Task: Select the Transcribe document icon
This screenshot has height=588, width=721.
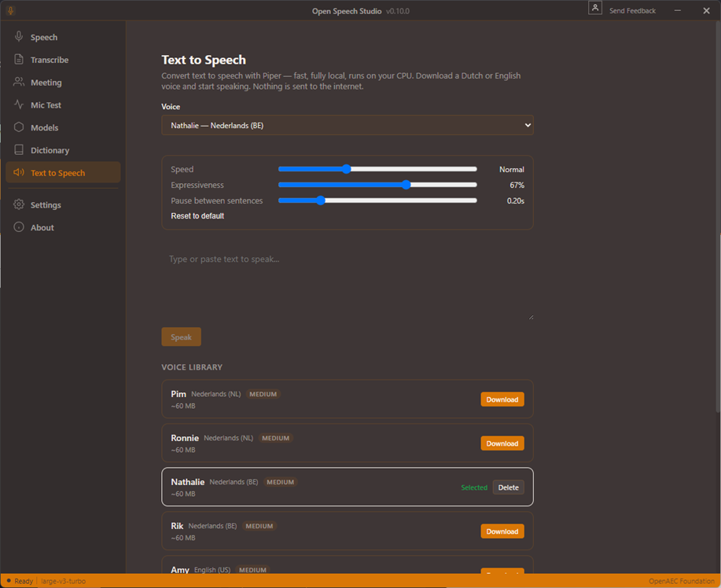Action: (19, 59)
